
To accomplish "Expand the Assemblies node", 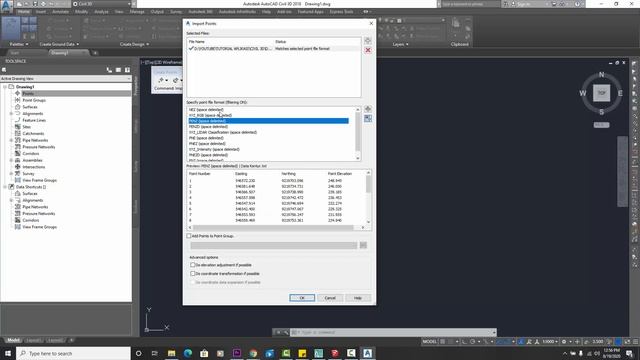I will point(11,160).
